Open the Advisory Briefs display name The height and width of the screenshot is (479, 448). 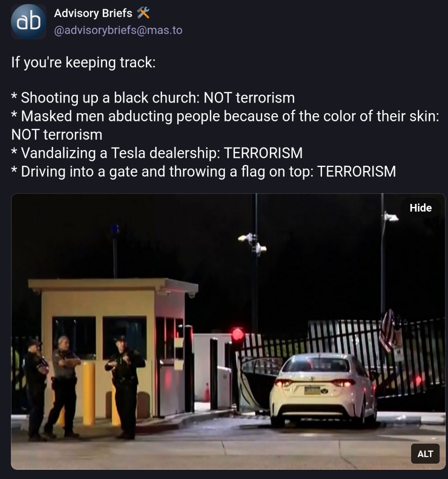point(93,13)
